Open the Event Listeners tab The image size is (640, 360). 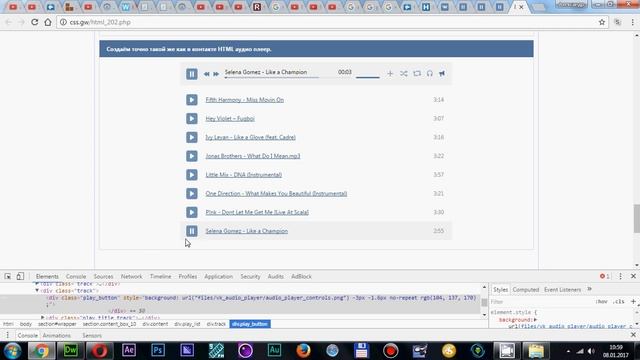pyautogui.click(x=562, y=289)
